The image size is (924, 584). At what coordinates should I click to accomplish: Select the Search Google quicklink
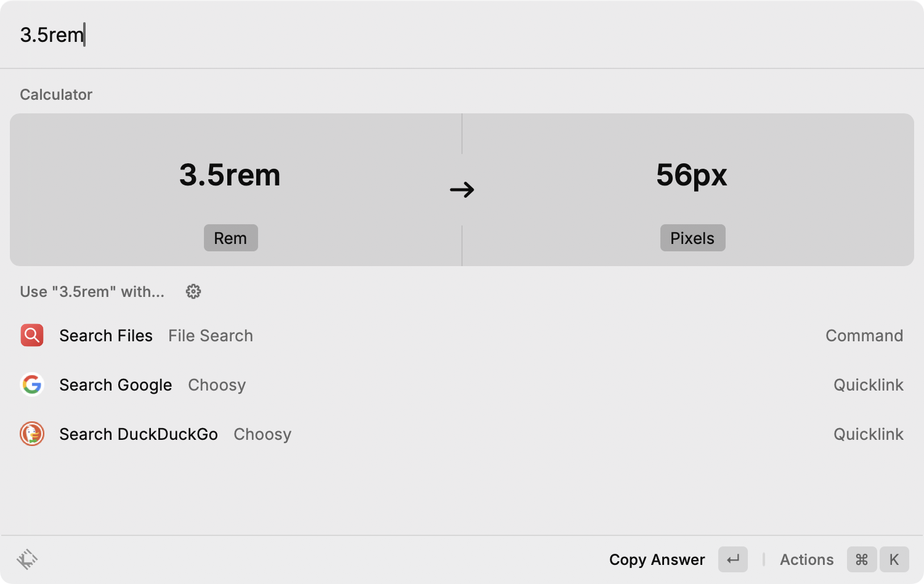click(116, 385)
